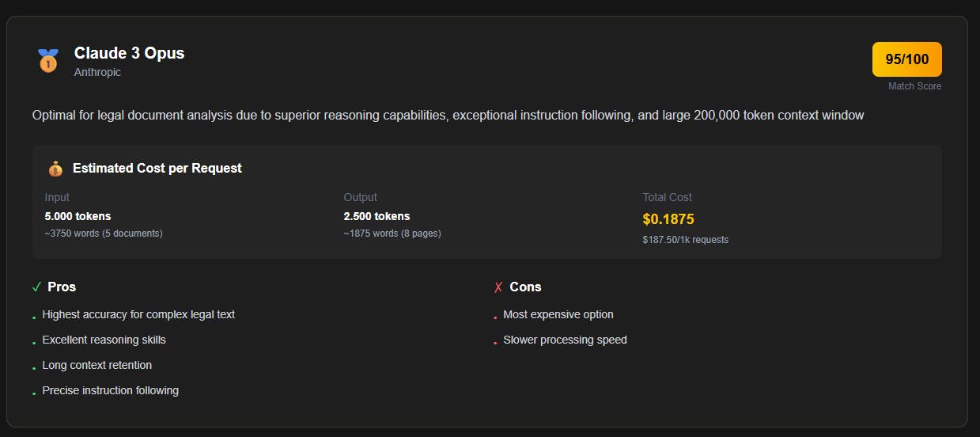Click the gold medal rank icon
The height and width of the screenshot is (437, 980).
[48, 61]
